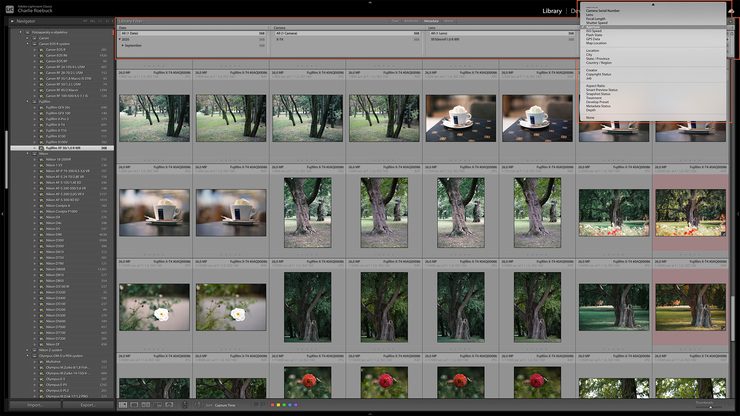Image resolution: width=740 pixels, height=416 pixels.
Task: Choose ISO Speed in column menu
Action: [x=594, y=31]
